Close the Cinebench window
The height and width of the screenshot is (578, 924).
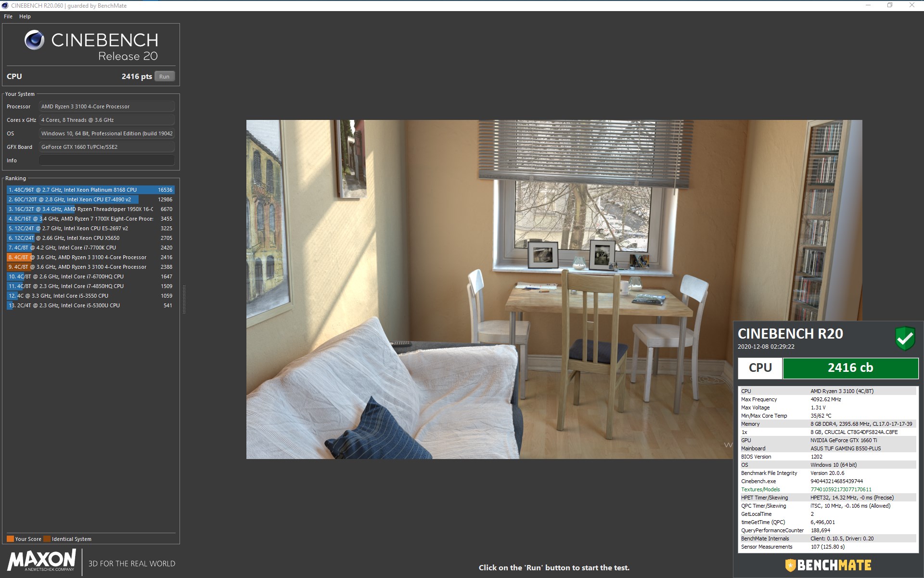(912, 5)
